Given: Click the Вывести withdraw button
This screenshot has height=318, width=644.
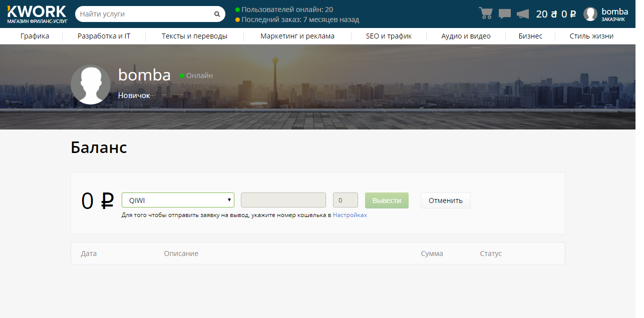Looking at the screenshot, I should (x=387, y=200).
